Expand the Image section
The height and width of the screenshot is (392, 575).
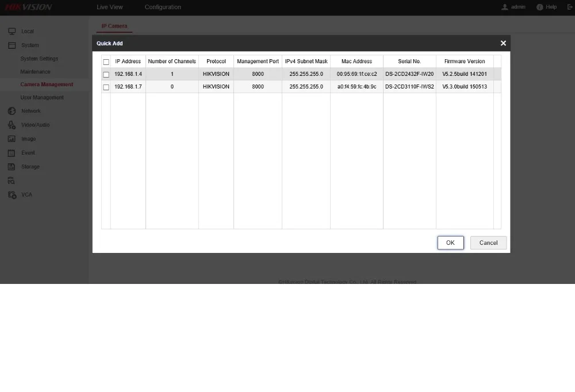[x=29, y=139]
